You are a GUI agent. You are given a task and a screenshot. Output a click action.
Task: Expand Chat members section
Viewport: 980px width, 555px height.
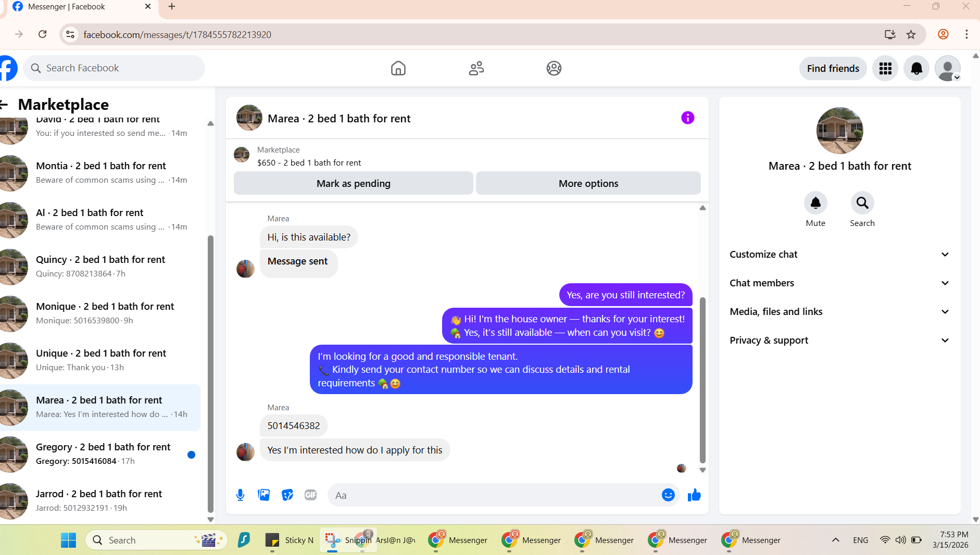click(x=839, y=283)
